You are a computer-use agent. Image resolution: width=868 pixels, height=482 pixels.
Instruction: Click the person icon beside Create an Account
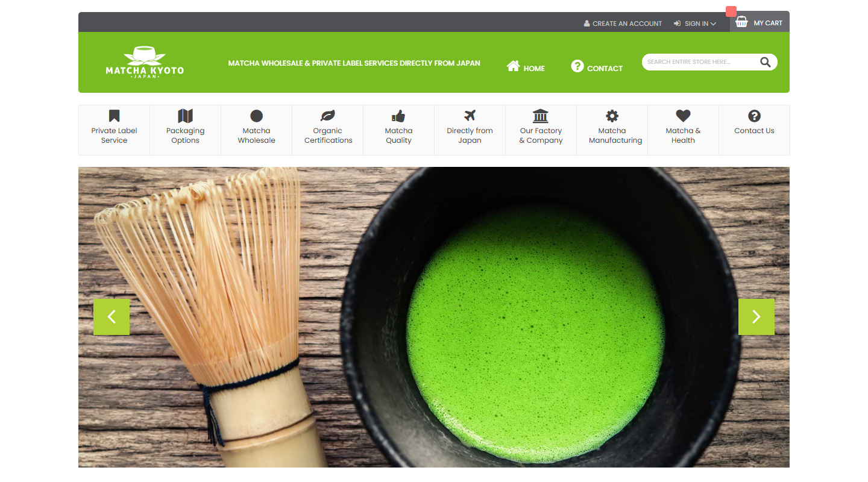[587, 23]
